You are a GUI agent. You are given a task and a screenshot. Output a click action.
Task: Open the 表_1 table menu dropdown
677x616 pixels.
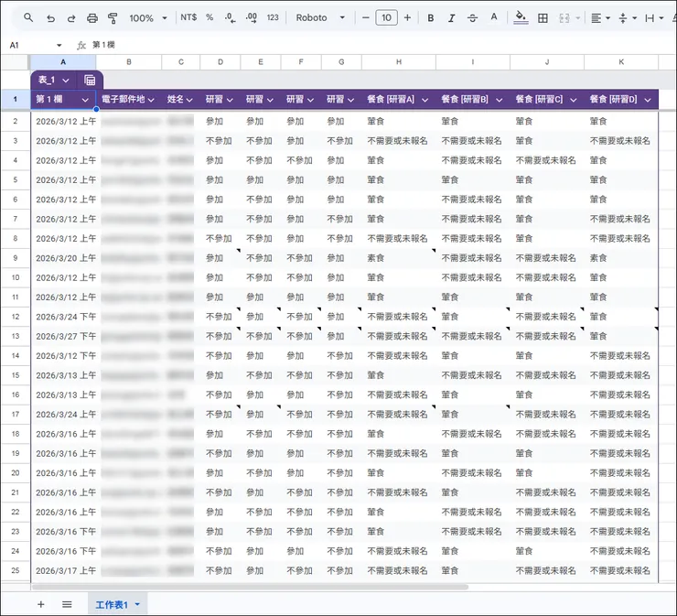[66, 81]
